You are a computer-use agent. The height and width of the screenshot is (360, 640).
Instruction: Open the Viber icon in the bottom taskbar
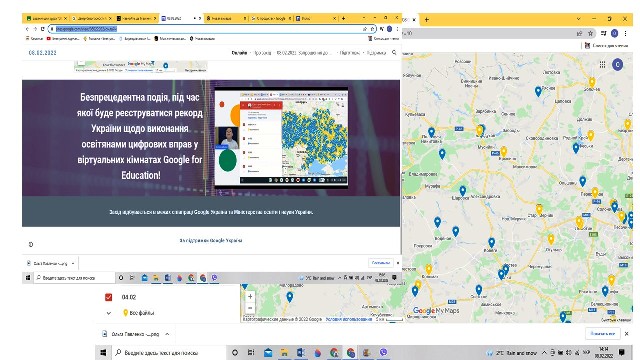click(383, 352)
